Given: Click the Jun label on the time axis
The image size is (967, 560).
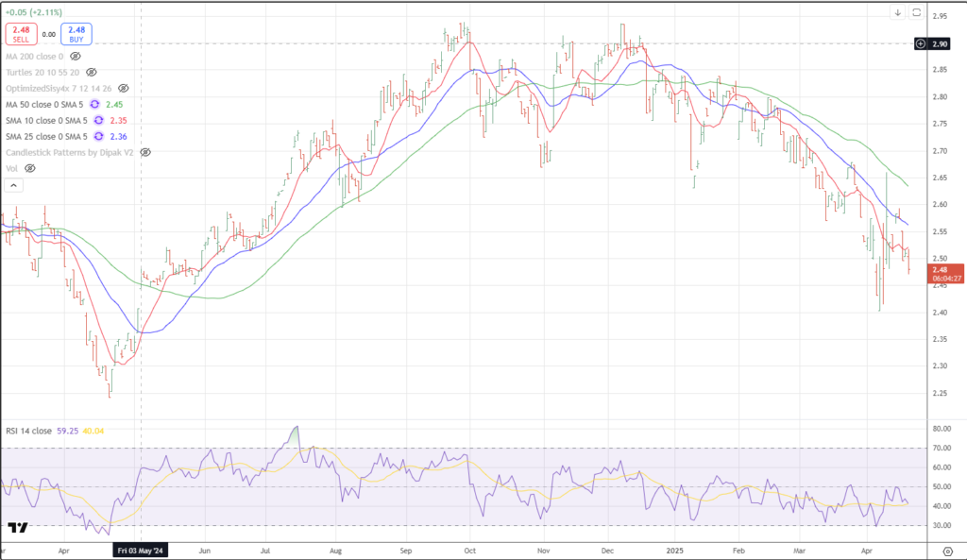Looking at the screenshot, I should click(205, 551).
